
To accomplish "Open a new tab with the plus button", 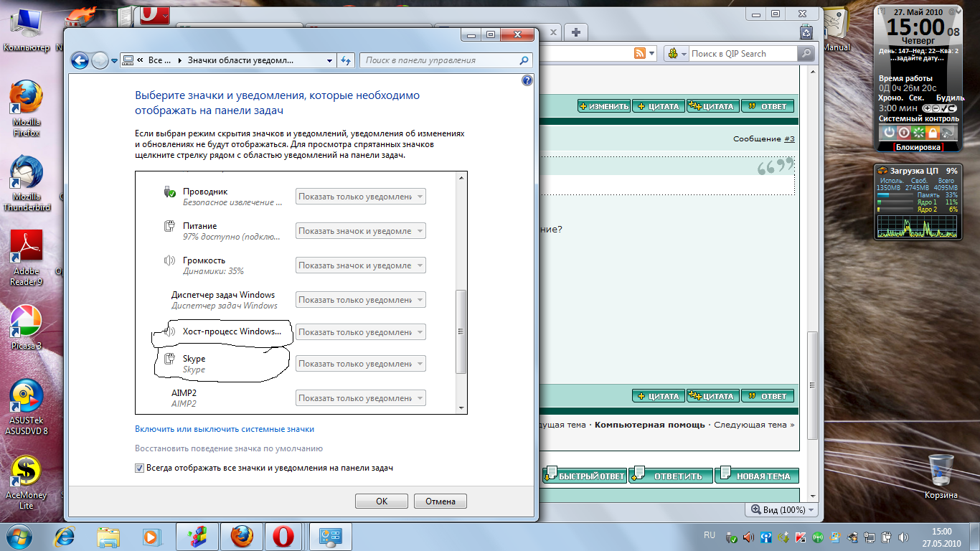I will point(576,32).
